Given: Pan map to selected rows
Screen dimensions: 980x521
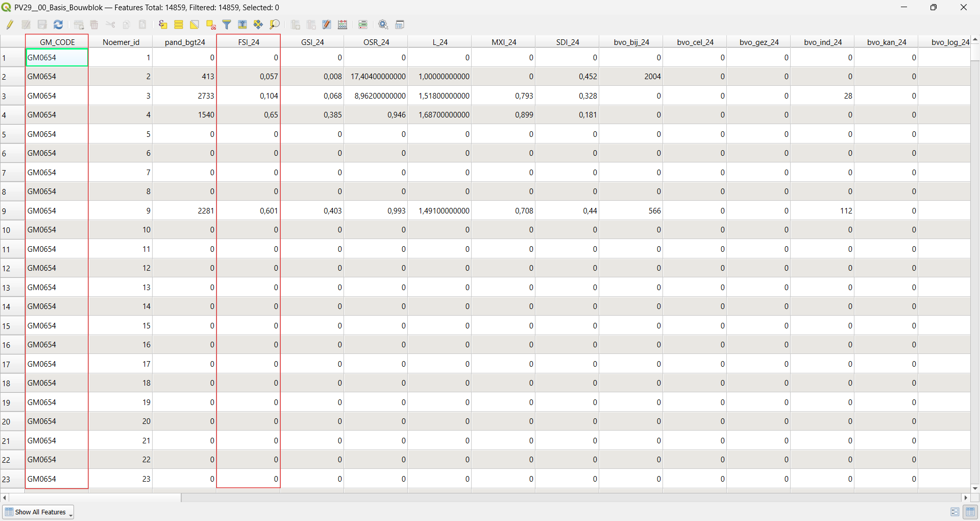Looking at the screenshot, I should pos(258,25).
